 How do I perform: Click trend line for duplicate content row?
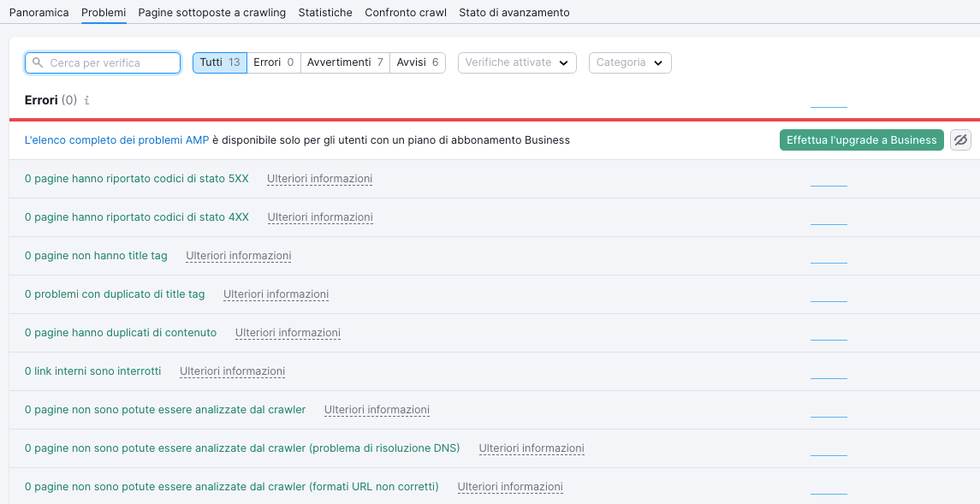tap(828, 339)
